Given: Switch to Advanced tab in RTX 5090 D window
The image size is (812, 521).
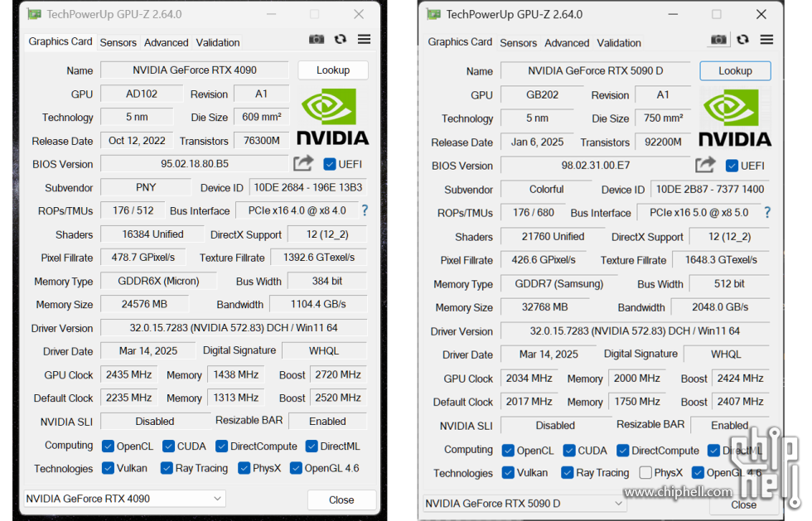Looking at the screenshot, I should click(567, 43).
